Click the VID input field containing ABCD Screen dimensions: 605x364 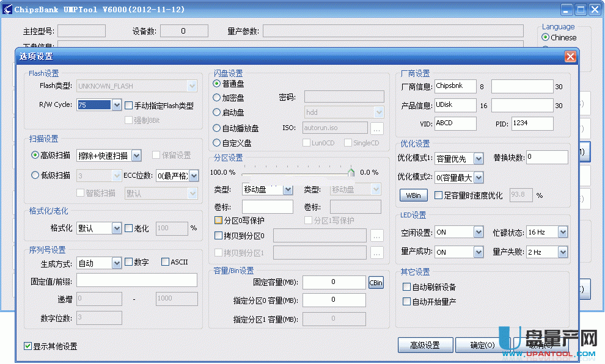455,123
